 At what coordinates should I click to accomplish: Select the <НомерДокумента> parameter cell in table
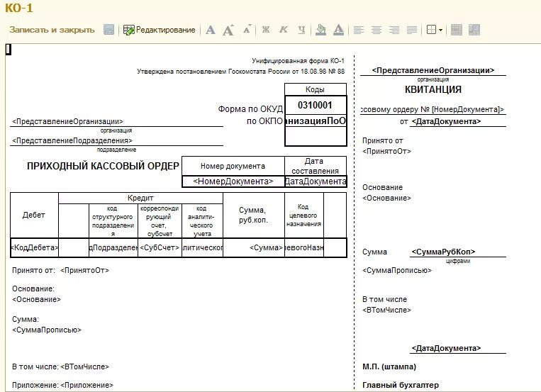(x=233, y=181)
